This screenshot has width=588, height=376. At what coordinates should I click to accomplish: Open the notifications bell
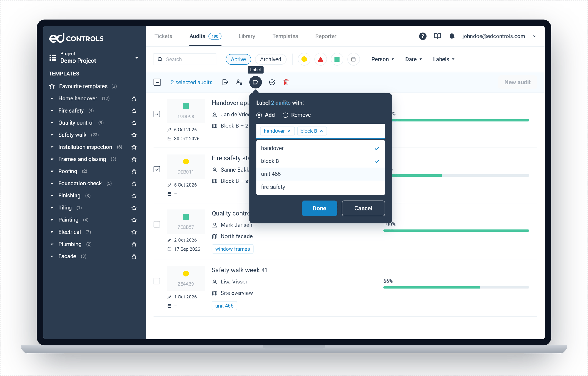[x=452, y=36]
